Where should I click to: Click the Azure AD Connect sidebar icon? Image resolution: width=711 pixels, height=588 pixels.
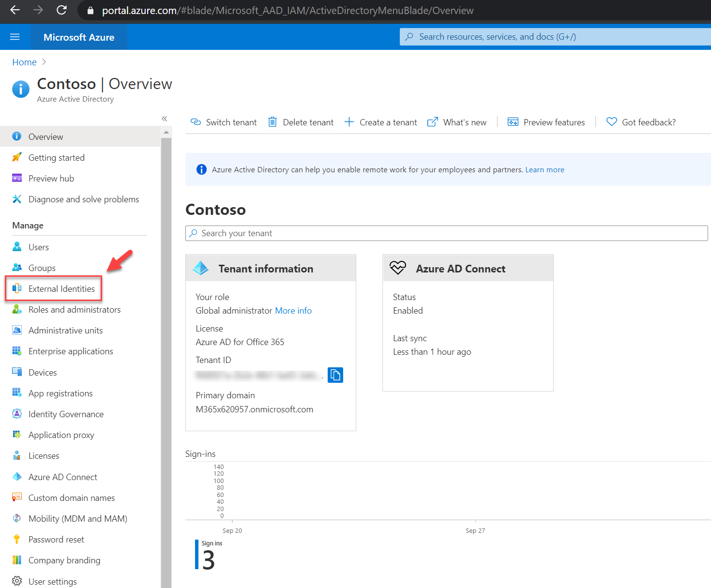(16, 477)
